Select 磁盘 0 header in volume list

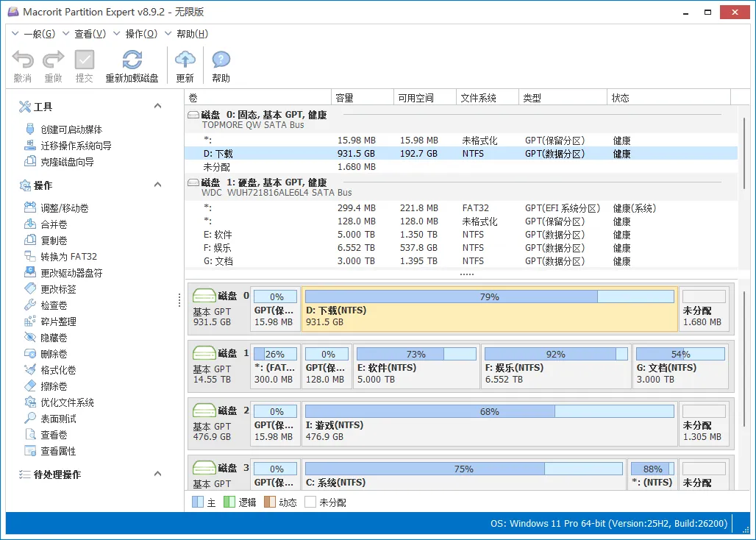(461, 120)
